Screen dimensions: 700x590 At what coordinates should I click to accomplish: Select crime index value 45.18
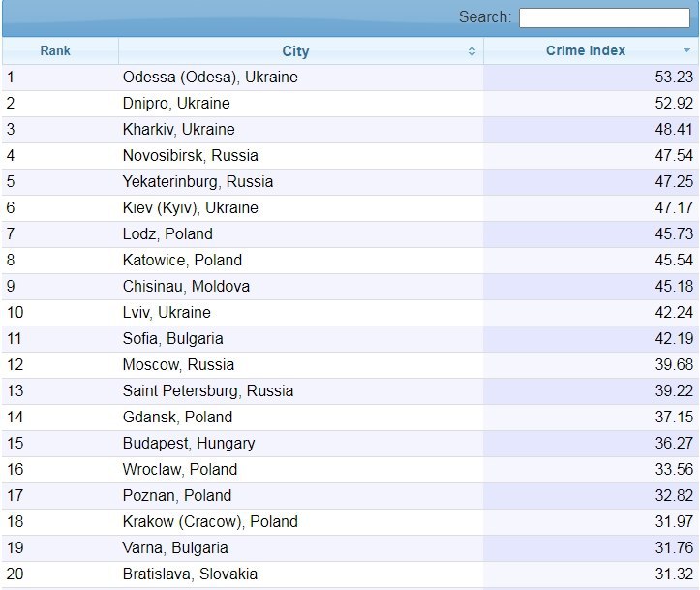(674, 287)
